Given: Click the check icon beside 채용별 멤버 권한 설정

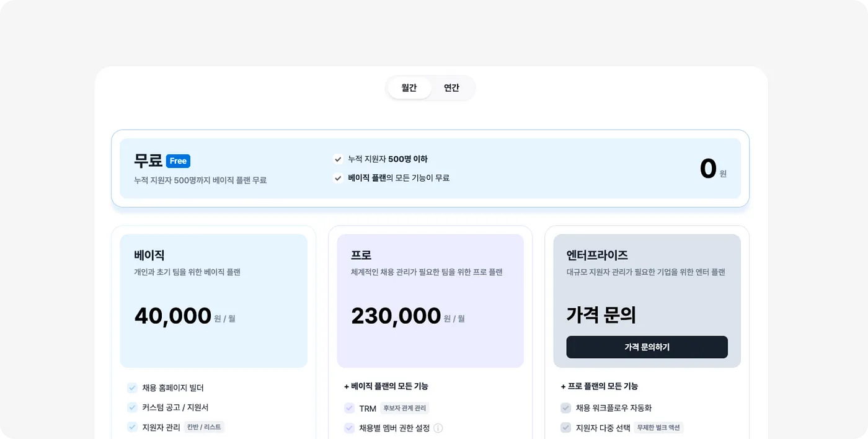Looking at the screenshot, I should coord(349,428).
